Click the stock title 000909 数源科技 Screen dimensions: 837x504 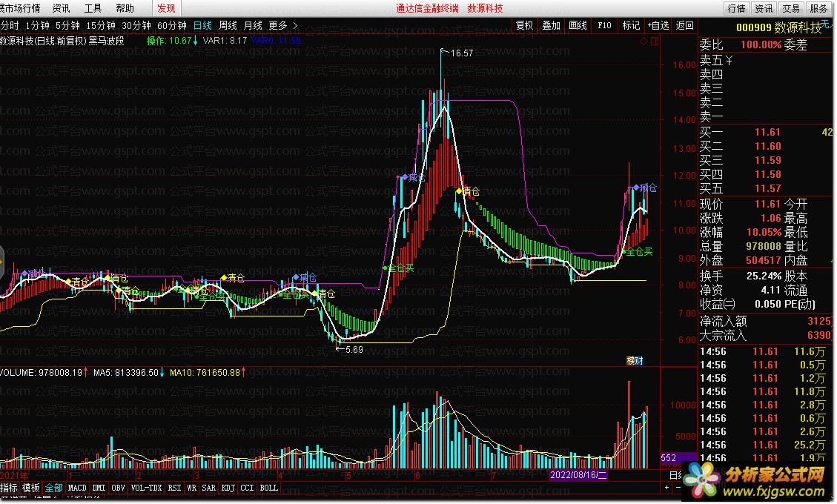tap(779, 27)
